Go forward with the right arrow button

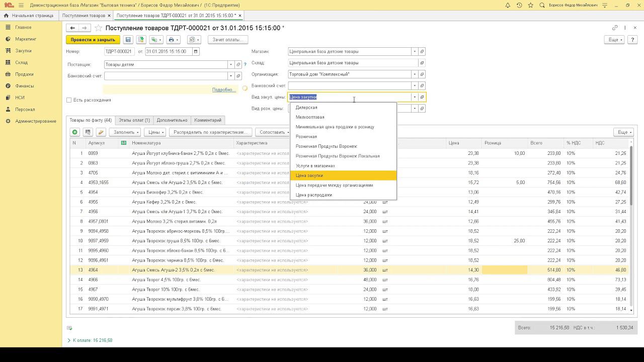point(84,28)
